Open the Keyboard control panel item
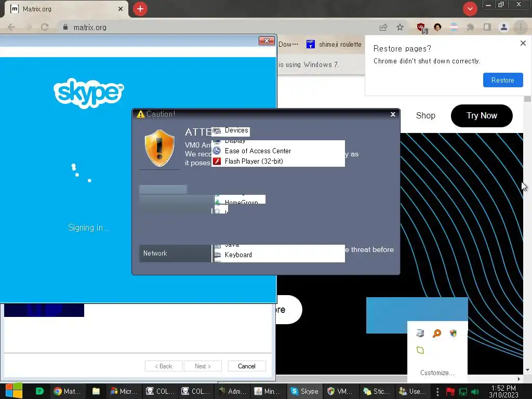Image resolution: width=532 pixels, height=399 pixels. (238, 255)
